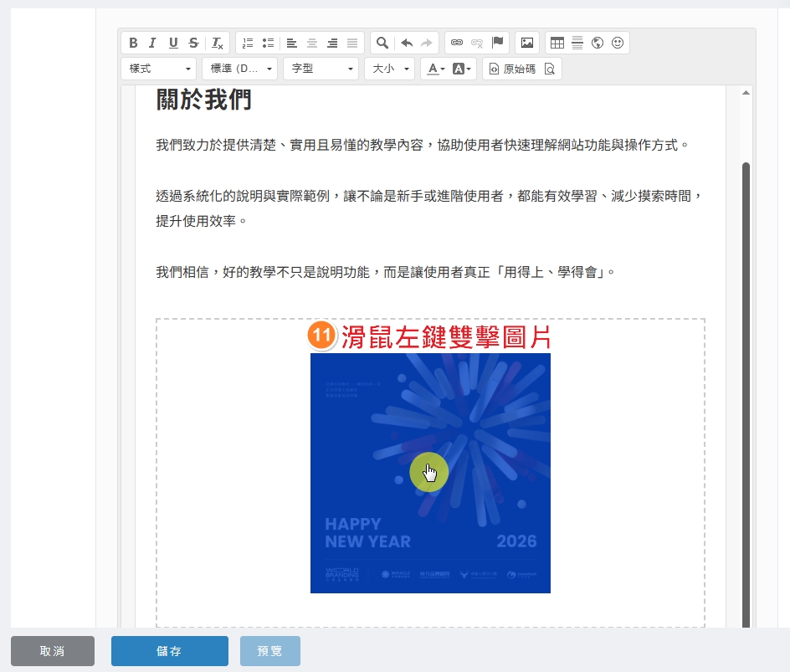Click the 取消 cancel button
The width and height of the screenshot is (790, 672).
pyautogui.click(x=52, y=651)
